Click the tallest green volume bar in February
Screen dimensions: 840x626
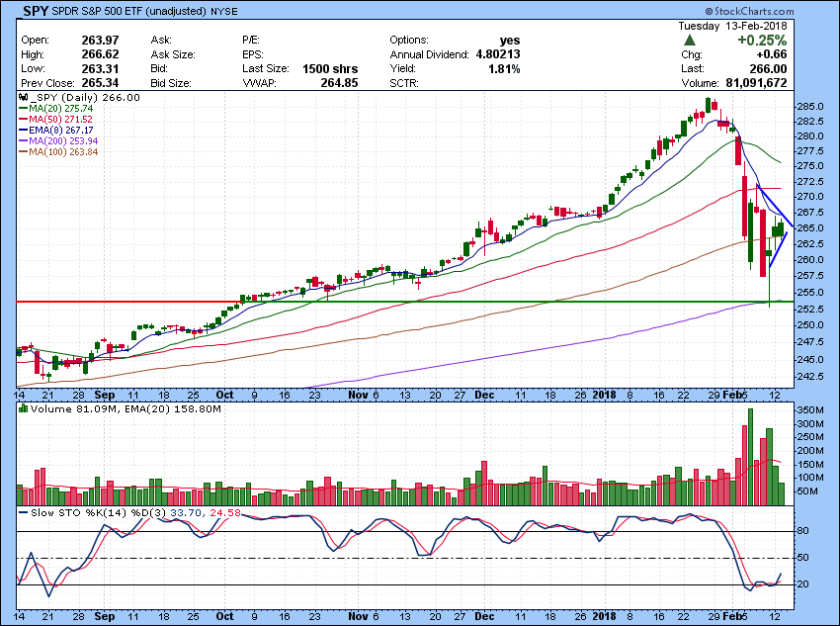click(x=750, y=457)
